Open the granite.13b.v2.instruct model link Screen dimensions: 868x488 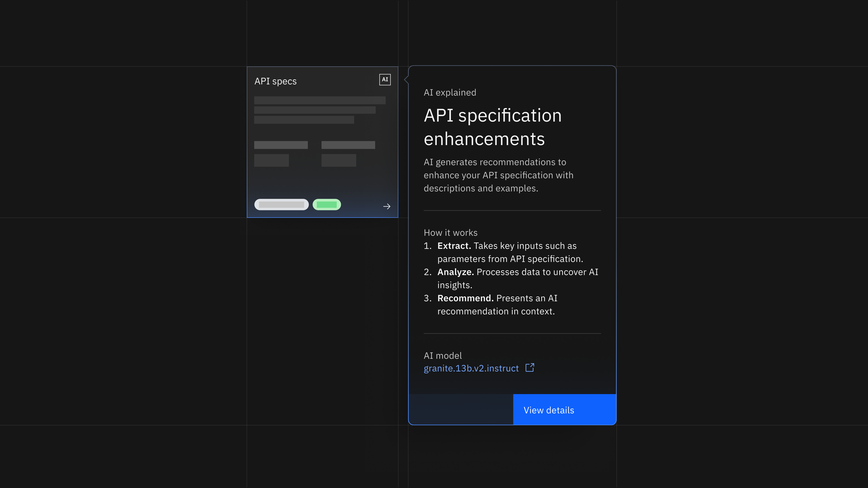pos(471,368)
